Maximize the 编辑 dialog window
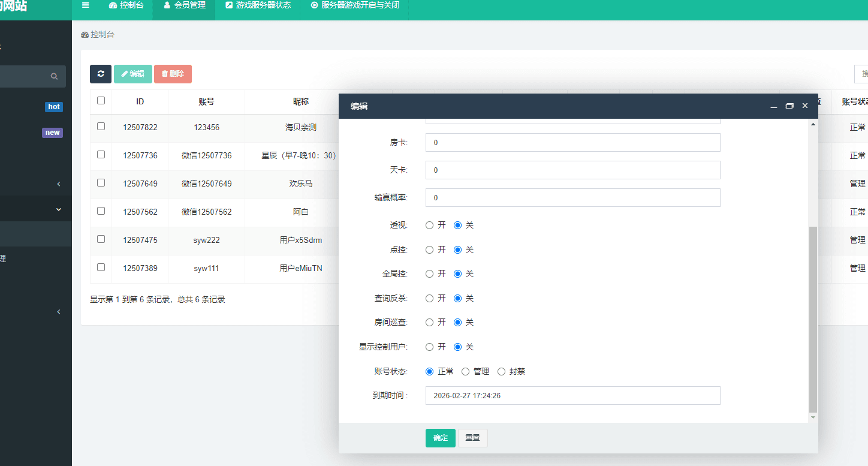The height and width of the screenshot is (466, 868). [x=789, y=106]
